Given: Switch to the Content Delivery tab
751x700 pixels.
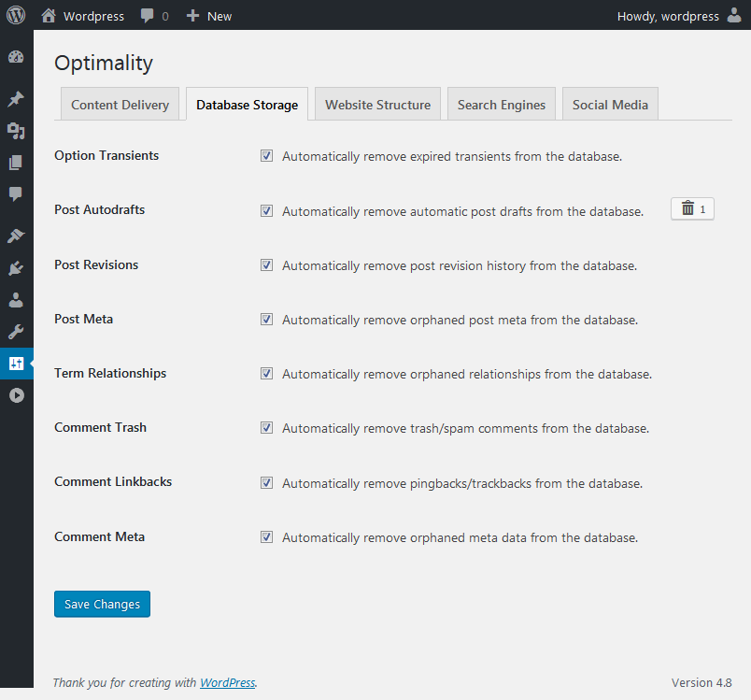Looking at the screenshot, I should 120,104.
